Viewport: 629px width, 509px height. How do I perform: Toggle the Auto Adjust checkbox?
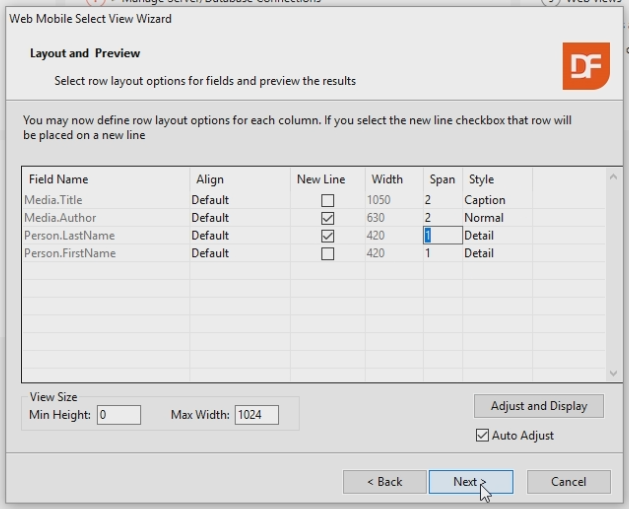point(483,436)
